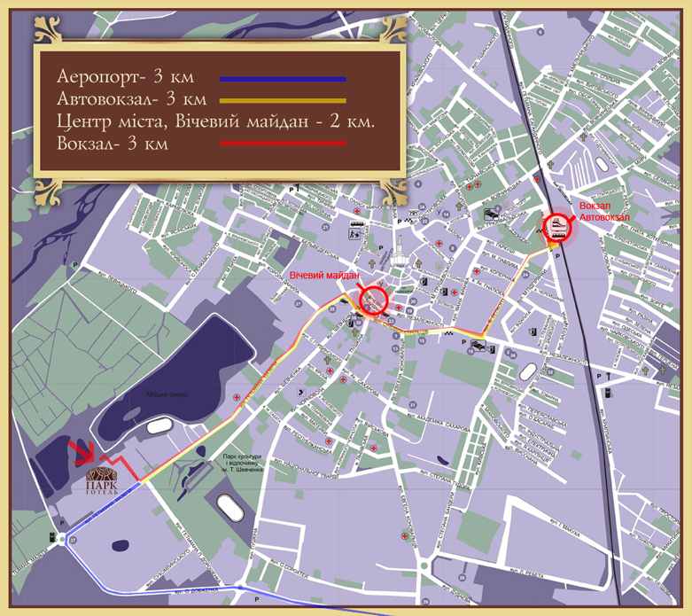This screenshot has height=616, width=692.
Task: Click the church icon just left of the monument tower
Action: pos(372,264)
